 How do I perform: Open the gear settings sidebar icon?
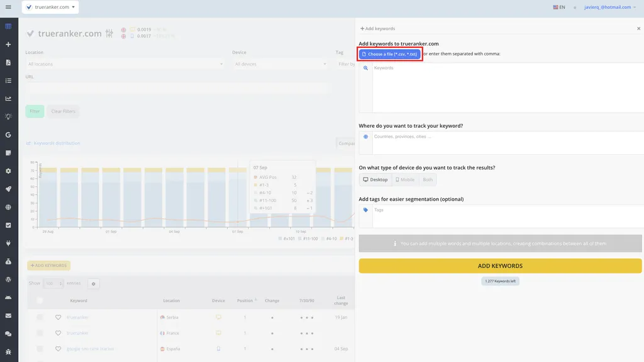point(8,171)
